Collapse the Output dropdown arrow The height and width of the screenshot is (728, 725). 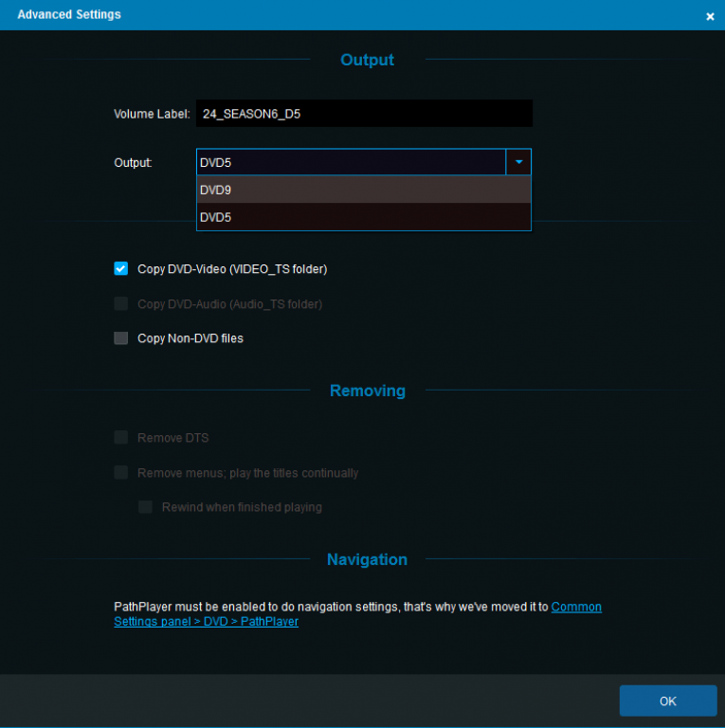click(x=518, y=162)
